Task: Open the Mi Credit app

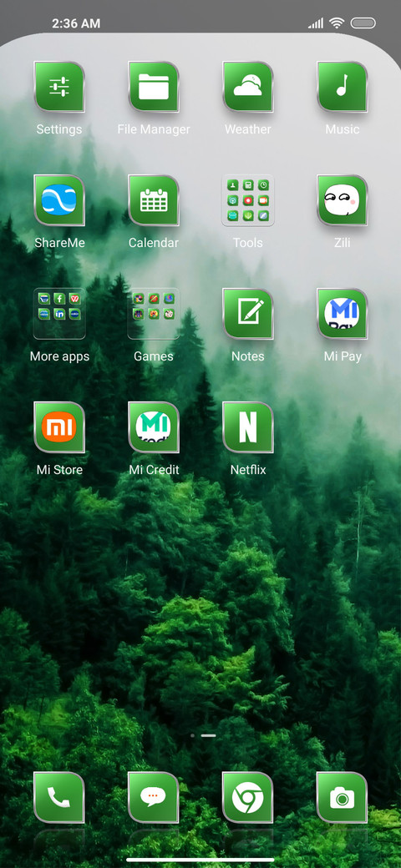Action: click(x=154, y=427)
